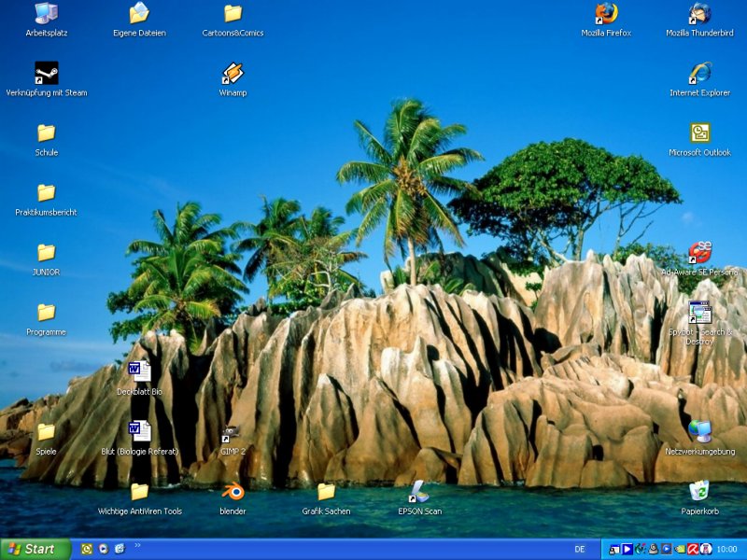Image resolution: width=747 pixels, height=560 pixels.
Task: Click the taskbar clock showing 10:00
Action: click(726, 549)
